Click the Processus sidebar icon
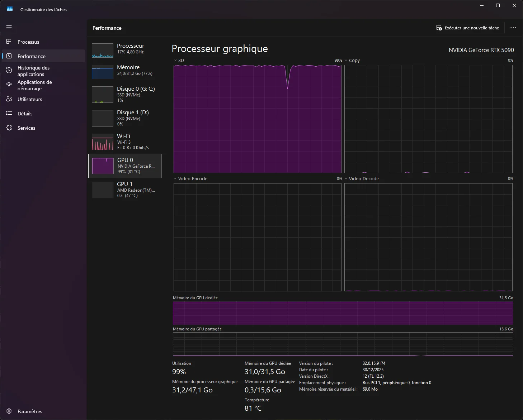This screenshot has width=523, height=420. [9, 42]
